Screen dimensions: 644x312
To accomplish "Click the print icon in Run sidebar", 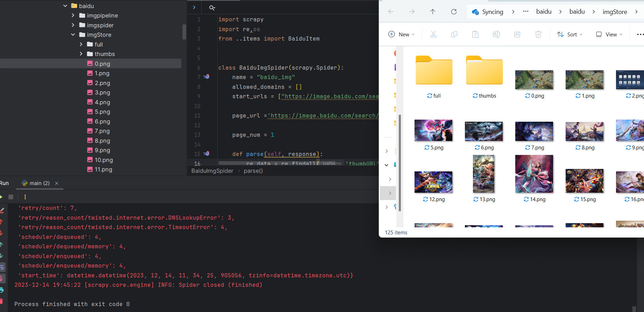I will tap(2, 290).
